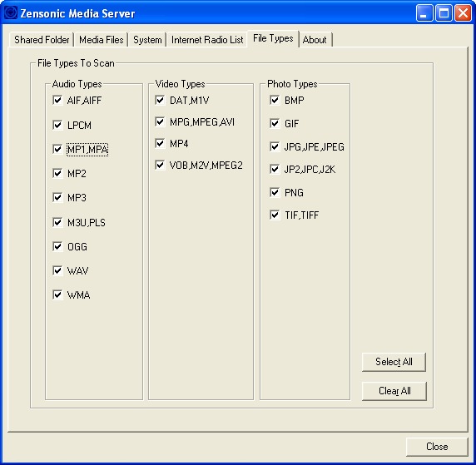Toggle the MP4 video checkbox
476x465 pixels.
(160, 143)
